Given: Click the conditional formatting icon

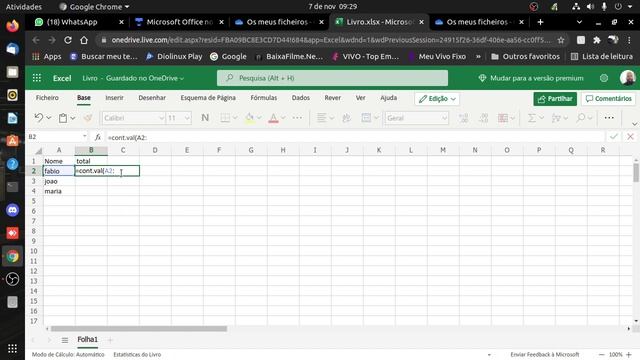Looking at the screenshot, I should point(503,118).
